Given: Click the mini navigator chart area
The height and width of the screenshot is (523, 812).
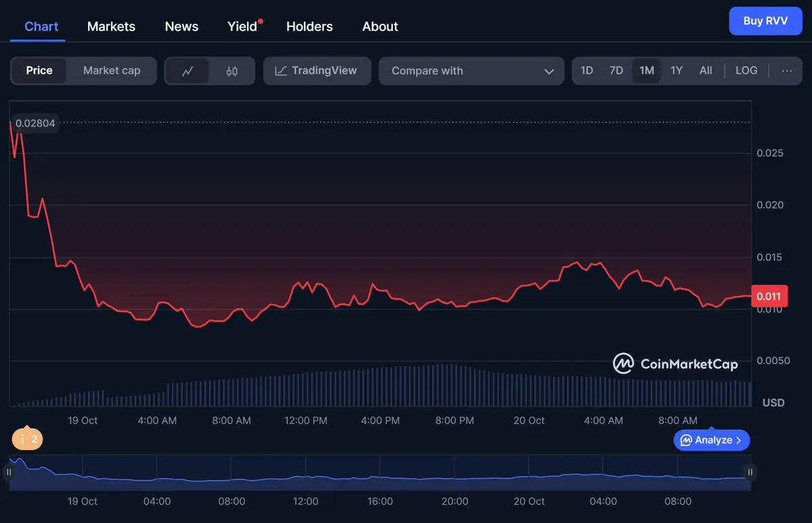Looking at the screenshot, I should (380, 472).
